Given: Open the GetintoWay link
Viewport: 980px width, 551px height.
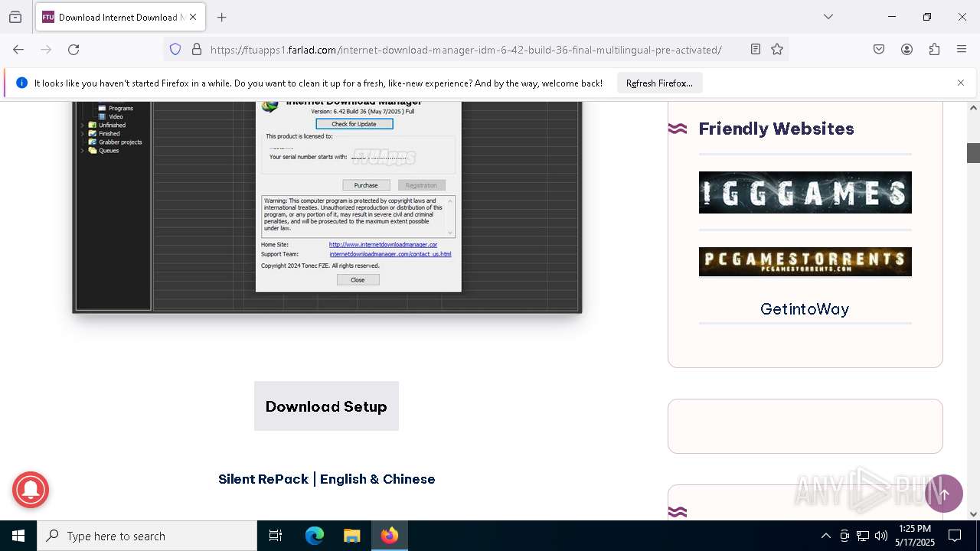Looking at the screenshot, I should pyautogui.click(x=805, y=308).
